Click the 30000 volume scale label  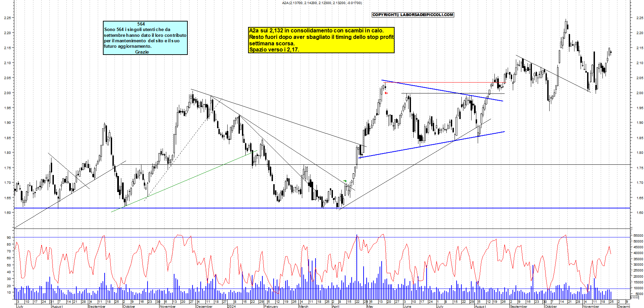(638, 264)
